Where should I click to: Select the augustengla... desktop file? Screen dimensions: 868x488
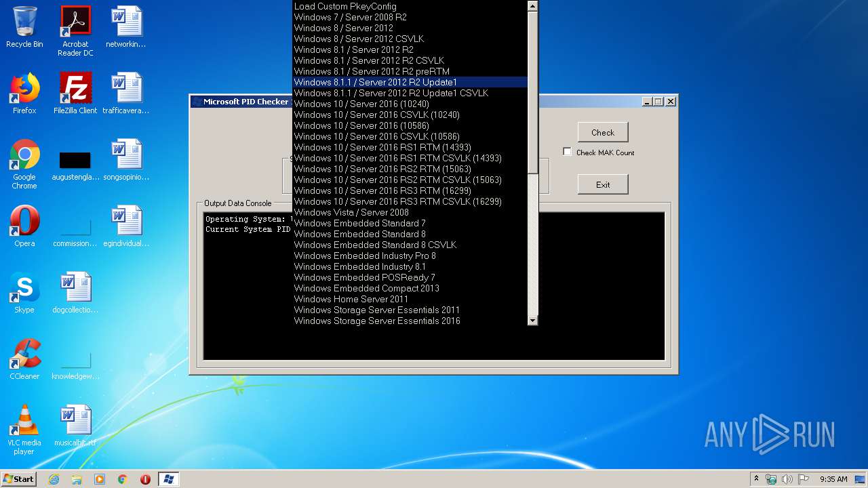pos(75,164)
